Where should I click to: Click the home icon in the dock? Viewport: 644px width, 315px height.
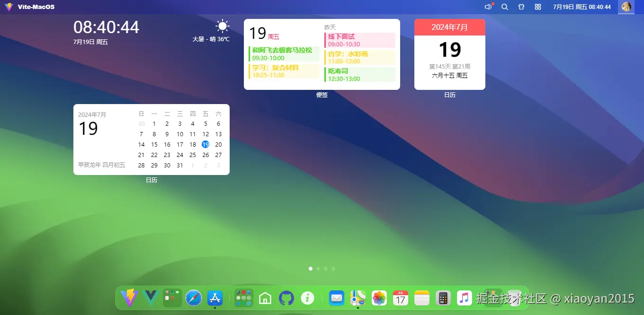point(265,298)
